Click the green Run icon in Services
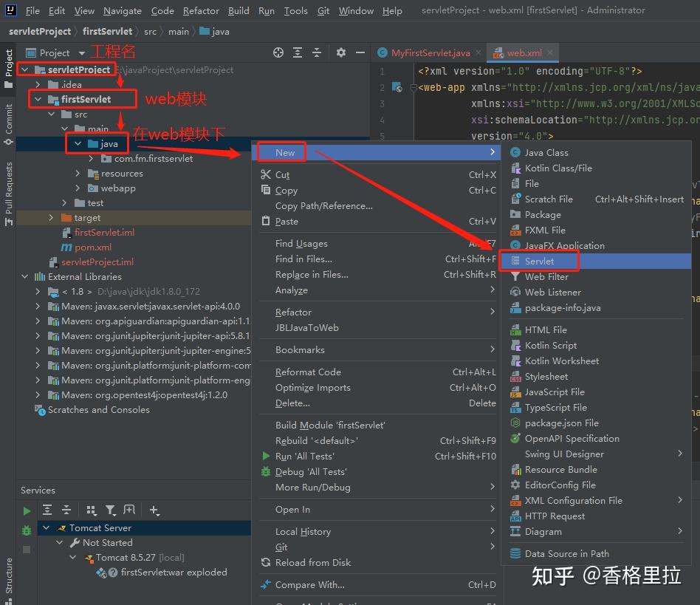Image resolution: width=700 pixels, height=605 pixels. coord(27,510)
